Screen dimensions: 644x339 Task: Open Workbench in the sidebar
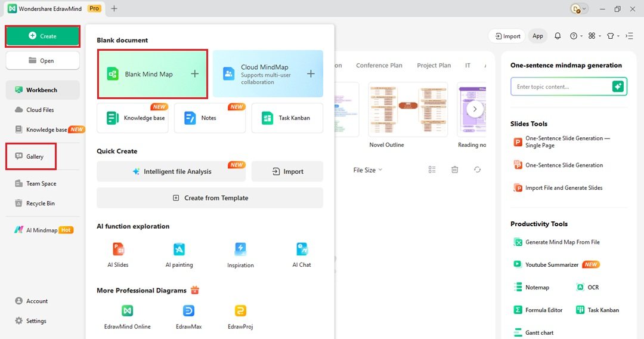[x=43, y=90]
